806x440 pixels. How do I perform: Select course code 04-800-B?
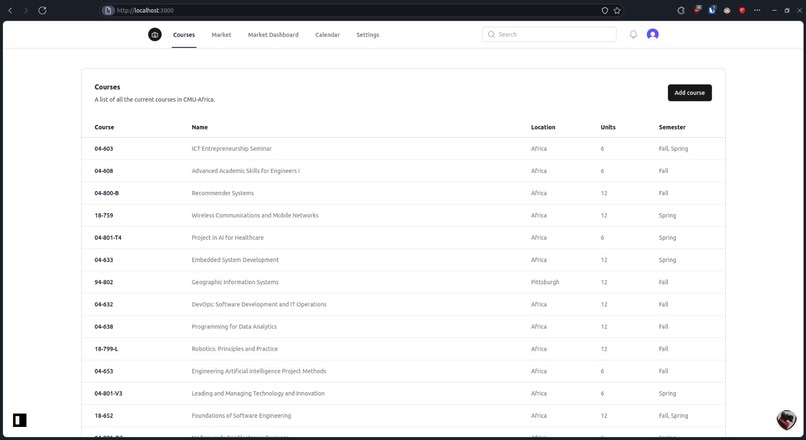click(x=107, y=193)
